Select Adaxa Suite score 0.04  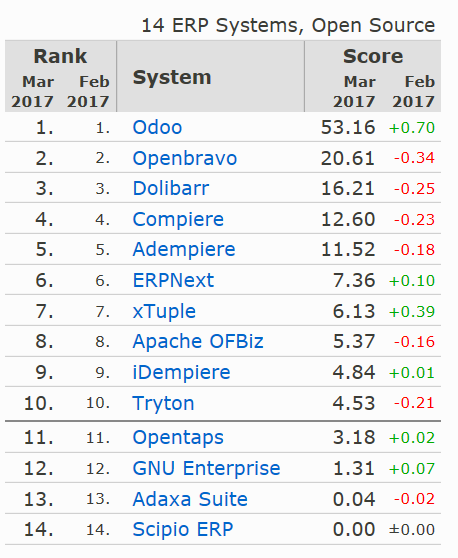tap(354, 499)
